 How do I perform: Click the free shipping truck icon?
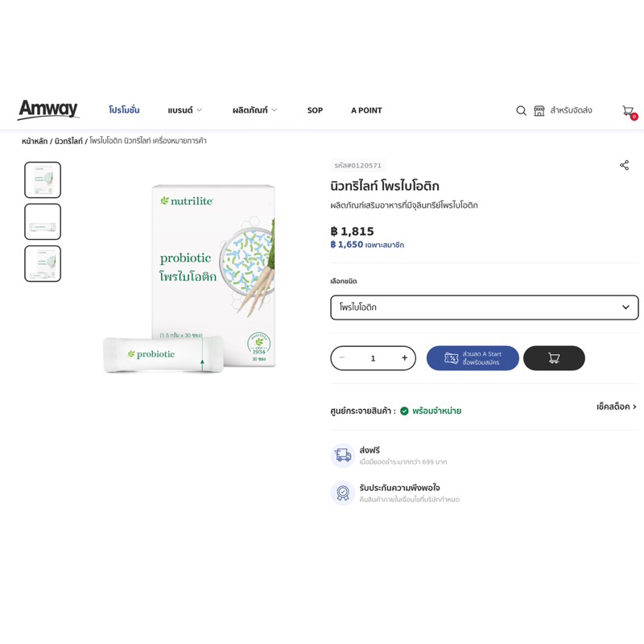coord(343,455)
